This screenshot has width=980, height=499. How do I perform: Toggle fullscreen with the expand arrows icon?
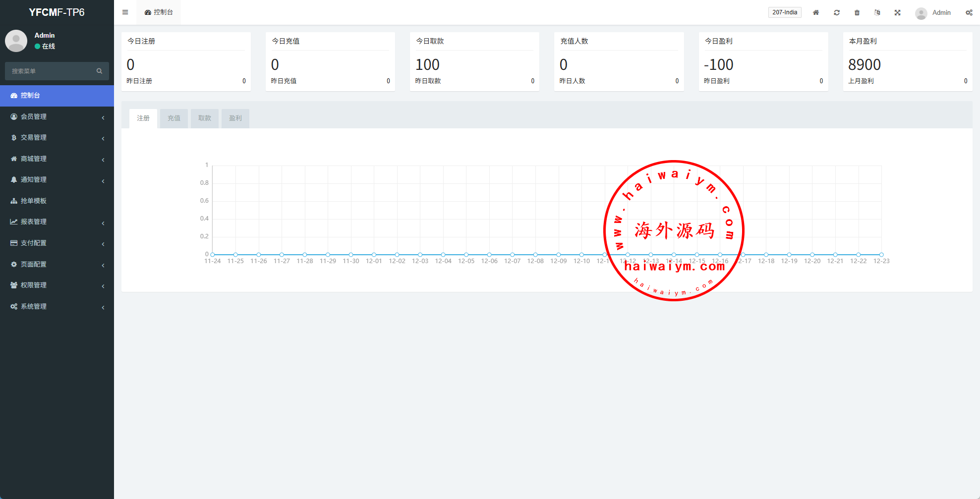click(x=898, y=12)
